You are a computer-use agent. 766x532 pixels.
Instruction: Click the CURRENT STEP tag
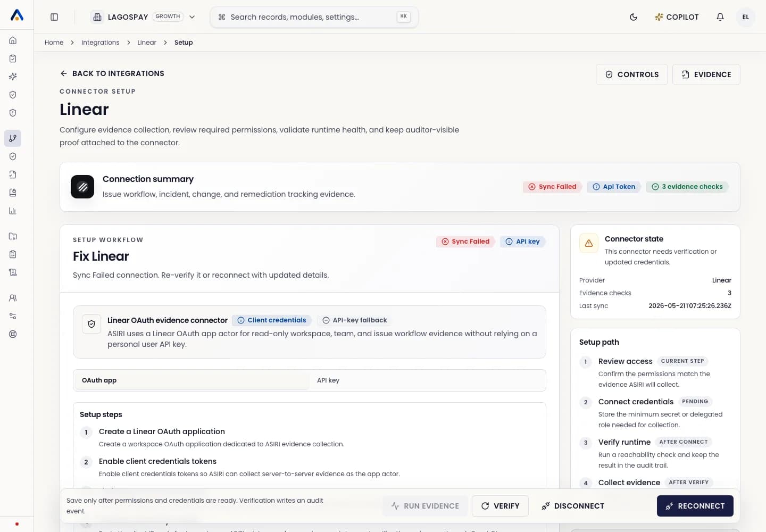[x=682, y=361]
